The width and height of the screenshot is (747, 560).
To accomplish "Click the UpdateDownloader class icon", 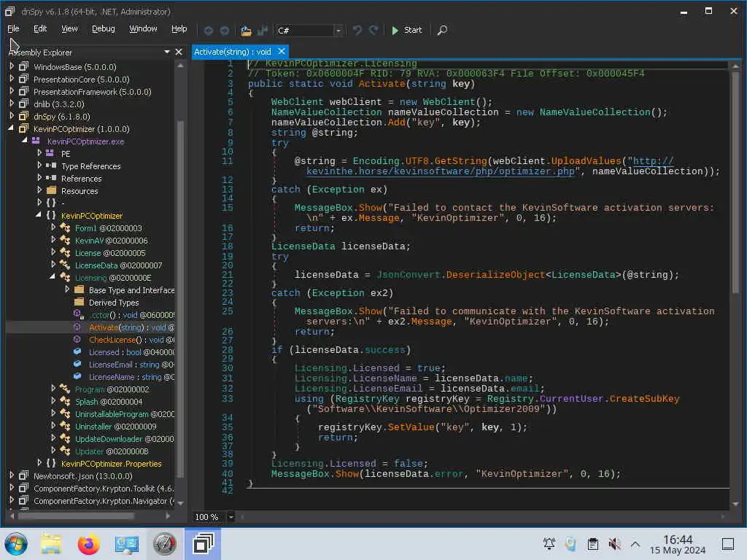I will point(65,438).
